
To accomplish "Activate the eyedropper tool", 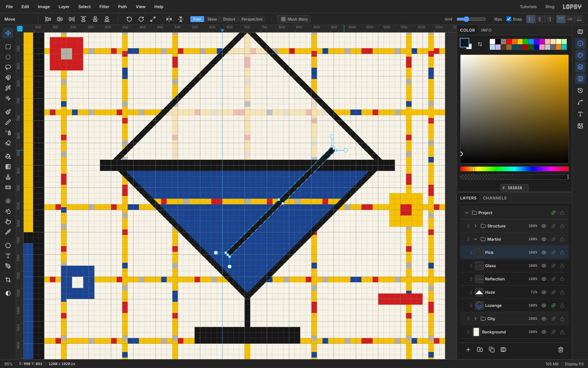I will tap(8, 232).
